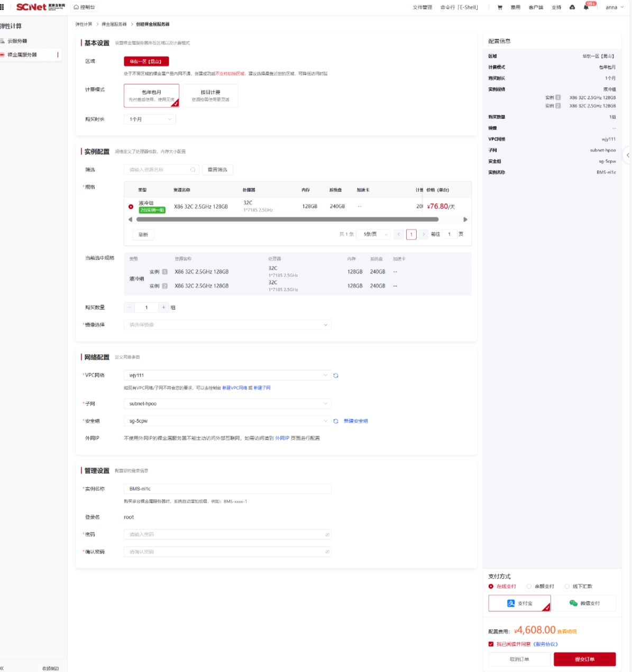Screen dimensions: 632x672
Task: Click search magnifier in 筛选 field
Action: (193, 170)
